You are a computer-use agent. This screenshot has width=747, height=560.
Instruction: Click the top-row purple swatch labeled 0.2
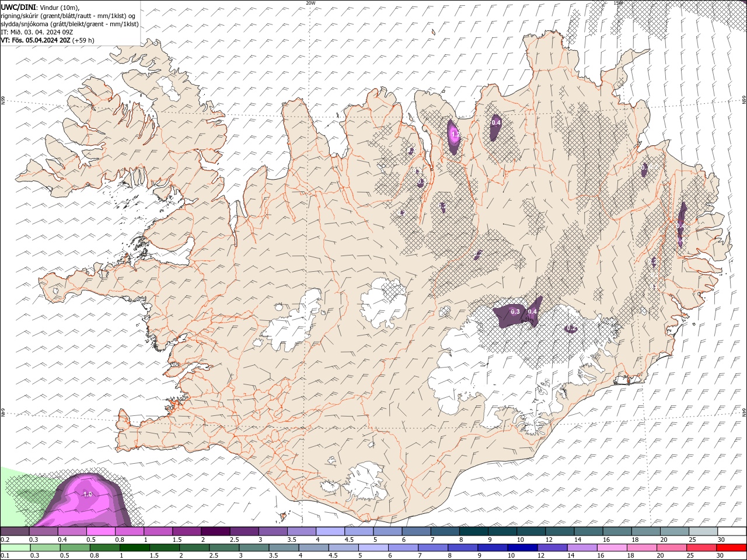tap(15, 531)
